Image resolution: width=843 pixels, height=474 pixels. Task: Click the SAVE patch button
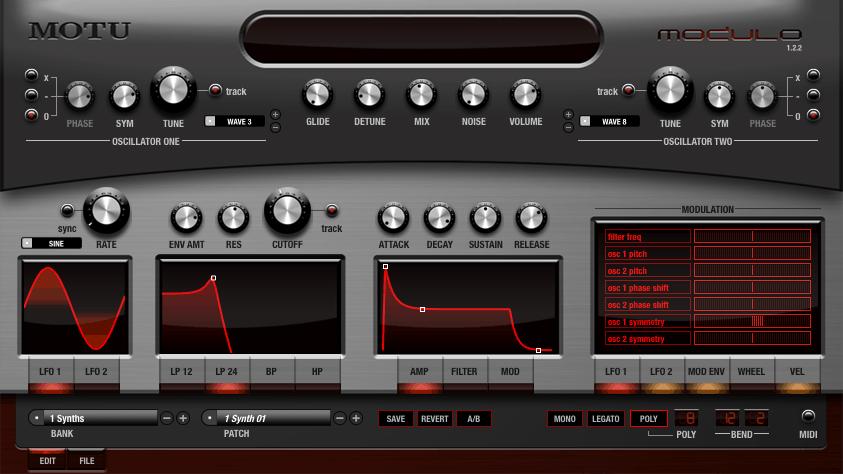click(x=396, y=419)
